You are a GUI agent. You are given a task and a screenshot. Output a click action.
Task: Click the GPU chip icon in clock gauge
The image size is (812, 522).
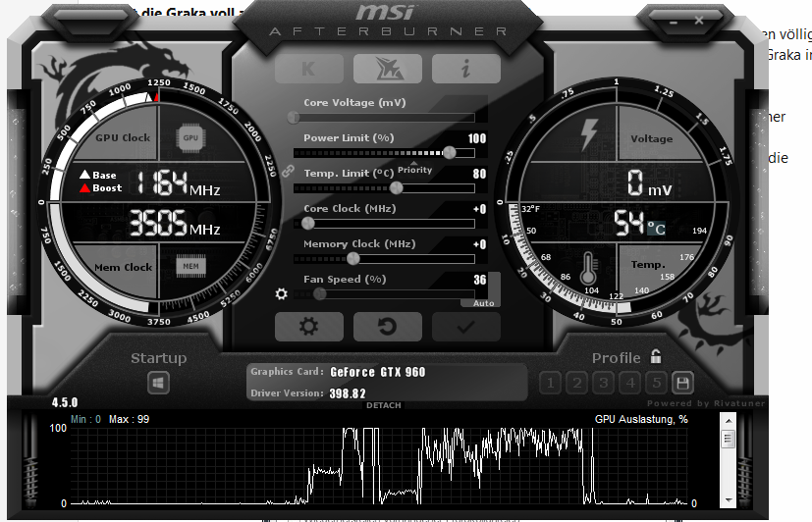click(190, 137)
